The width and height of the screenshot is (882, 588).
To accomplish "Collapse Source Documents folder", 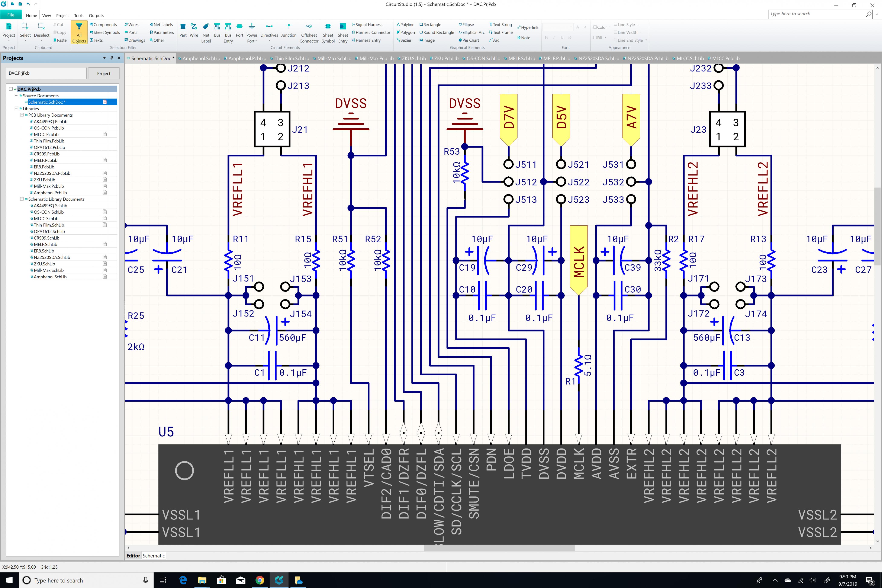I will 16,96.
